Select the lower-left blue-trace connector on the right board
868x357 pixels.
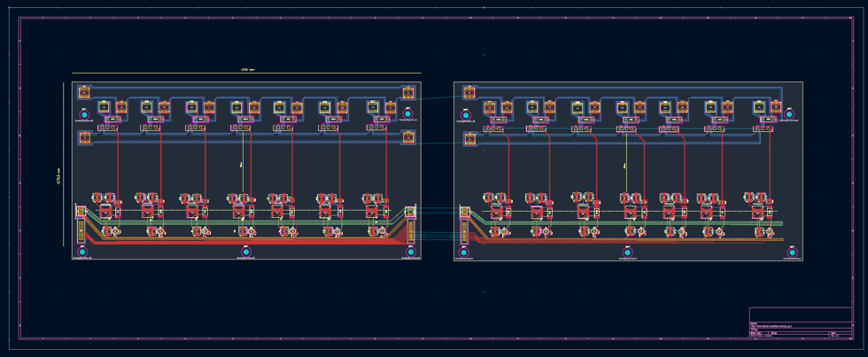(x=469, y=138)
